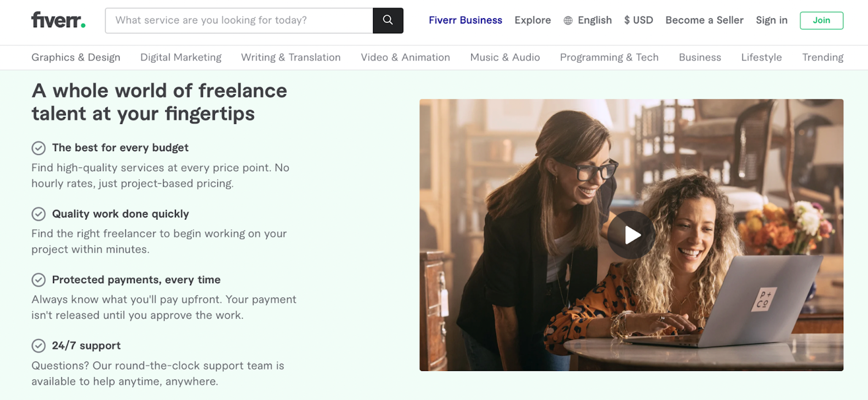Screen dimensions: 868x400
Task: Open the USD currency selector
Action: tap(639, 20)
